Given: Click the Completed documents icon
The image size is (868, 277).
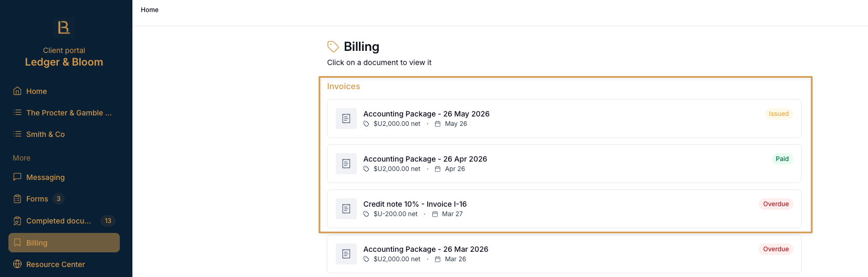Looking at the screenshot, I should click(x=17, y=221).
